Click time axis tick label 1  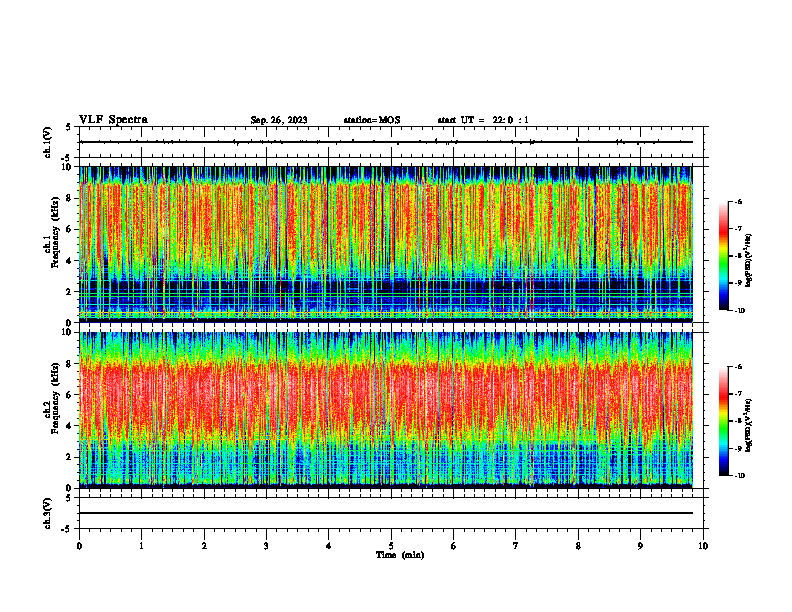[x=142, y=546]
